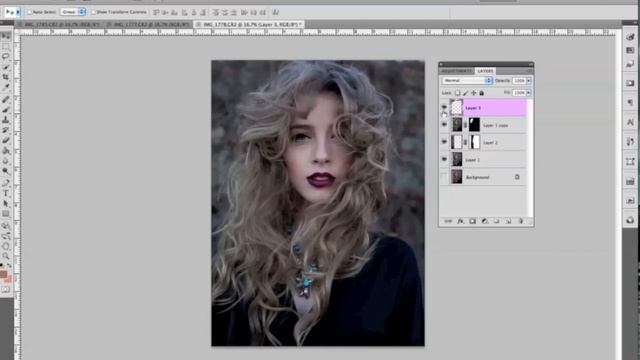This screenshot has height=360, width=640.
Task: Select the Eraser tool
Action: point(6,140)
